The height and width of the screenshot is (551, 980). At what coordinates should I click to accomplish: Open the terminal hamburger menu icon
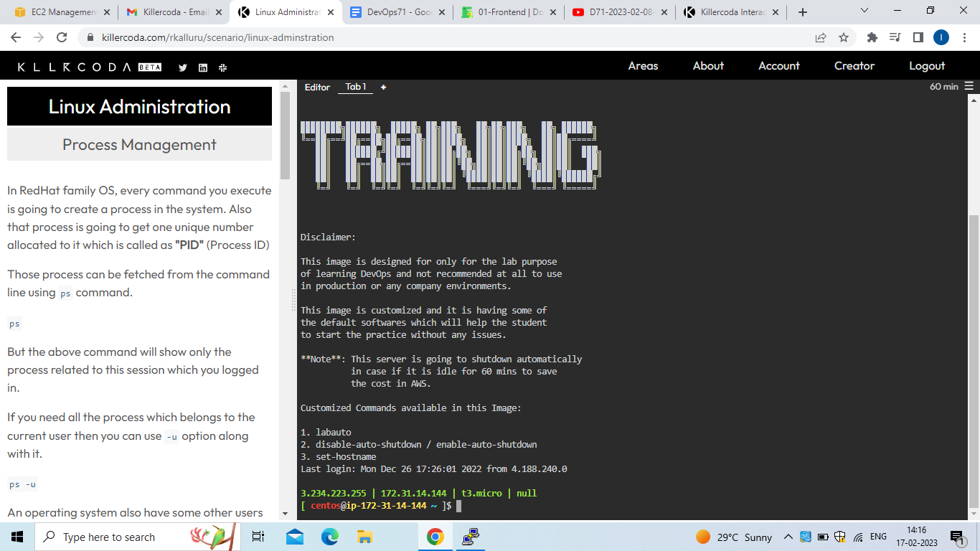[x=969, y=85]
